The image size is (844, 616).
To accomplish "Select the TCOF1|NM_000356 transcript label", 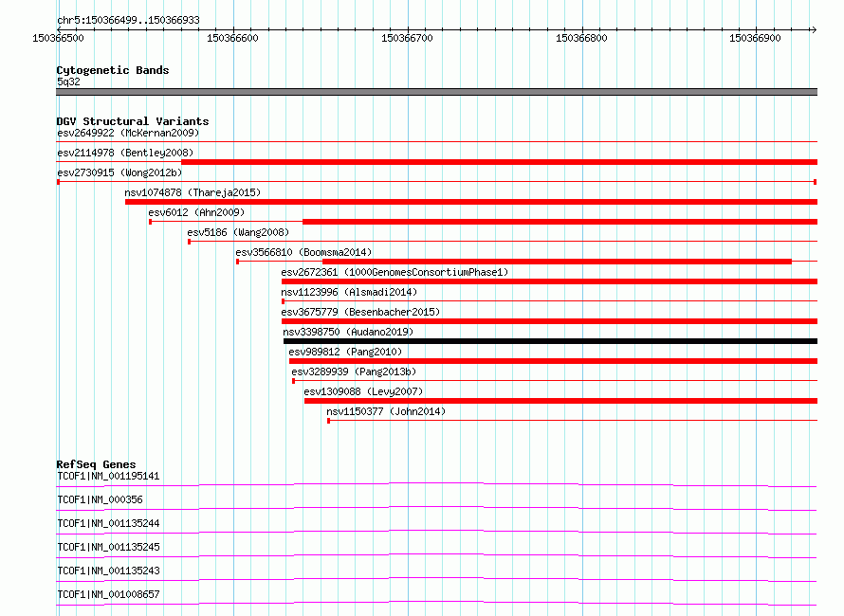I will tap(100, 499).
